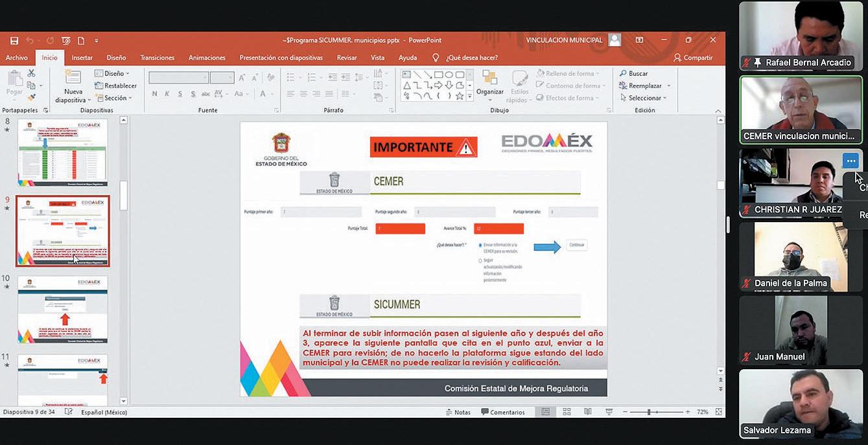Save the presentation via quick access toolbar
The width and height of the screenshot is (868, 445).
pos(14,40)
